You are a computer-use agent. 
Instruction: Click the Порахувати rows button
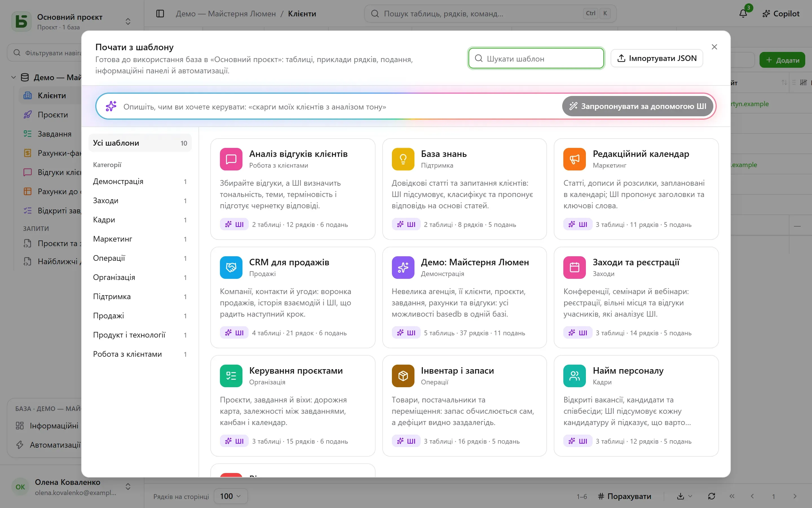(x=625, y=496)
